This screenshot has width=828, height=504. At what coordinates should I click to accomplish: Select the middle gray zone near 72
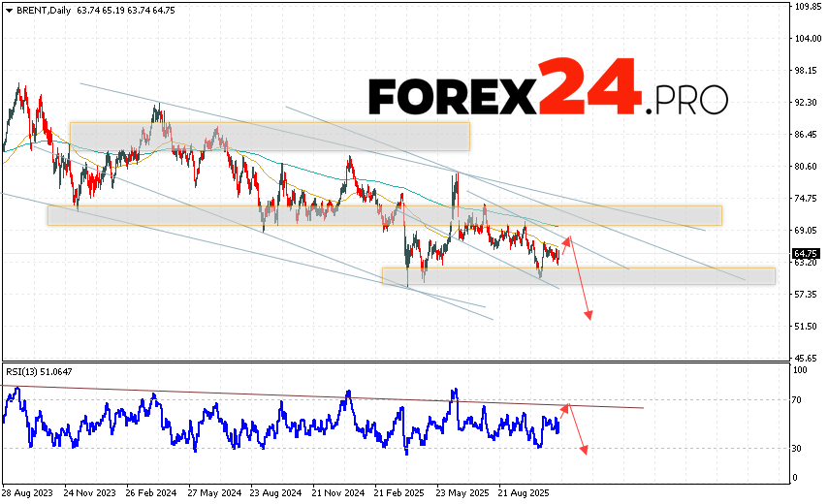pos(384,215)
